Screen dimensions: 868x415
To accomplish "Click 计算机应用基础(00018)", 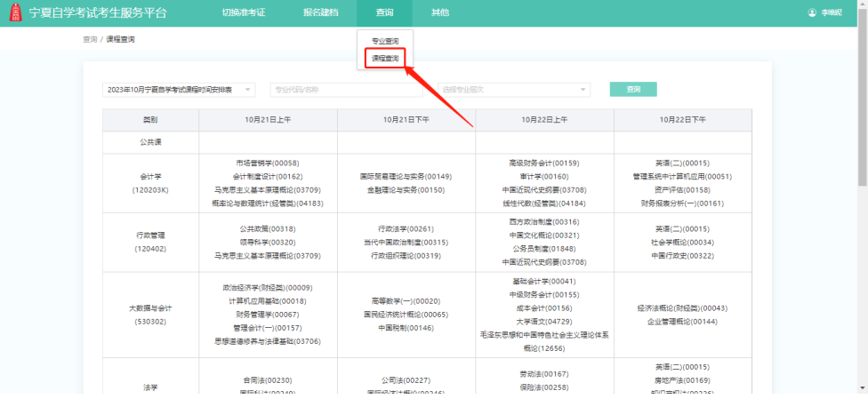I will coord(268,301).
